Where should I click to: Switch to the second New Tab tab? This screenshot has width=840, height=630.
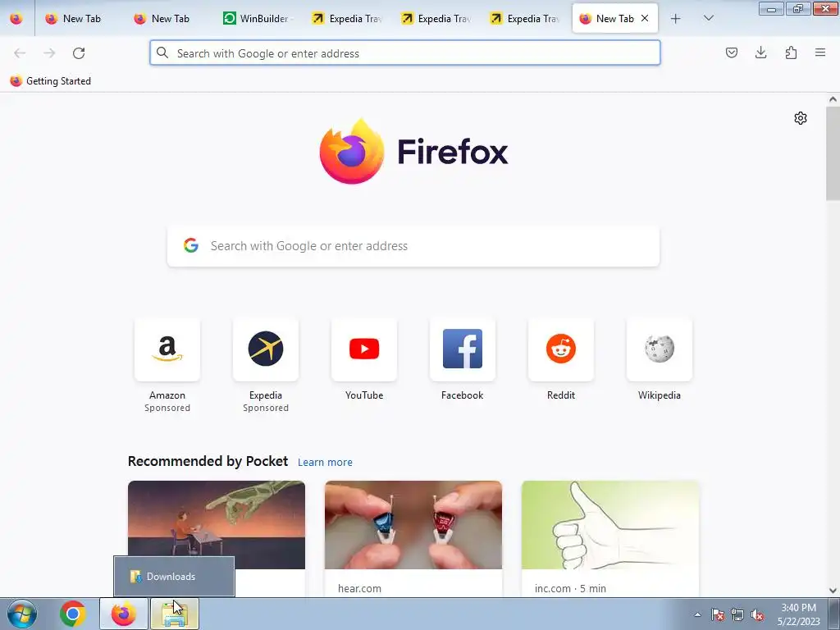click(168, 19)
